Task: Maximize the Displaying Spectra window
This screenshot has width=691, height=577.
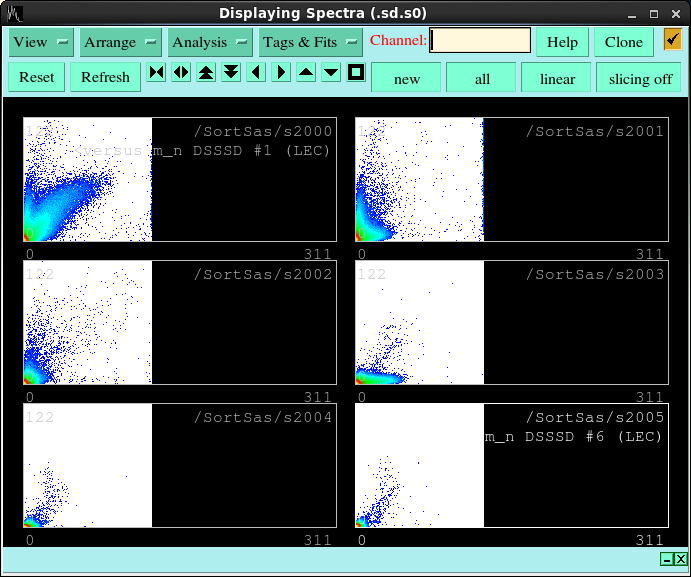Action: coord(654,14)
